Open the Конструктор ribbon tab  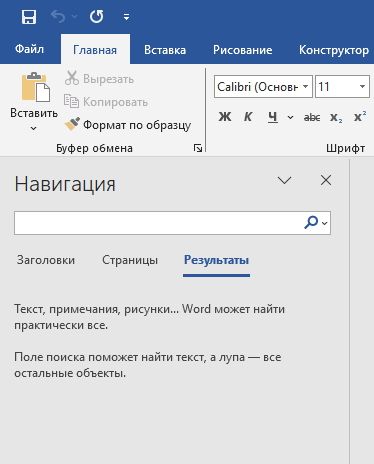click(334, 50)
